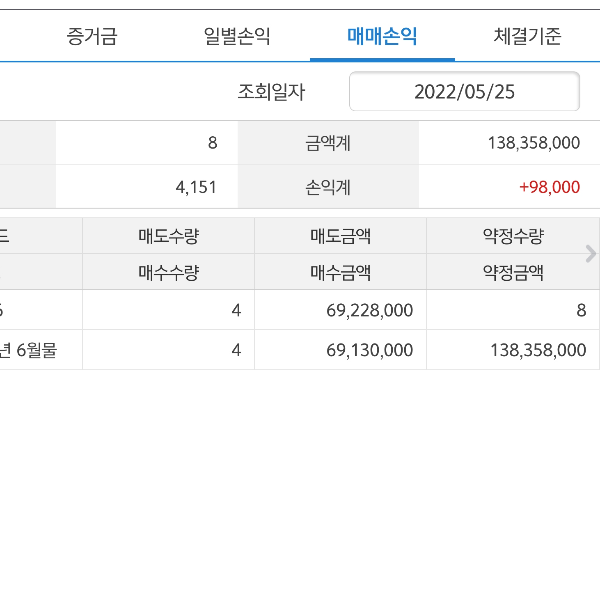Switch to the 증거금 tab
The height and width of the screenshot is (600, 600).
pos(92,37)
